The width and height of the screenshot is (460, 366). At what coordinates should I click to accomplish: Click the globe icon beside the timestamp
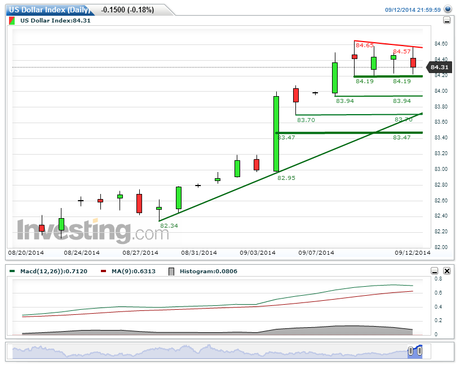[448, 9]
